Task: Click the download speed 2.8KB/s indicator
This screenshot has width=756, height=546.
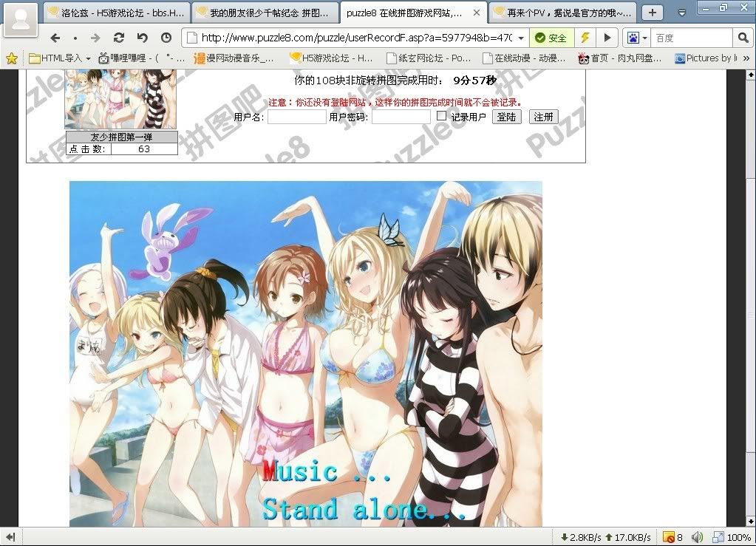Action: pyautogui.click(x=581, y=537)
